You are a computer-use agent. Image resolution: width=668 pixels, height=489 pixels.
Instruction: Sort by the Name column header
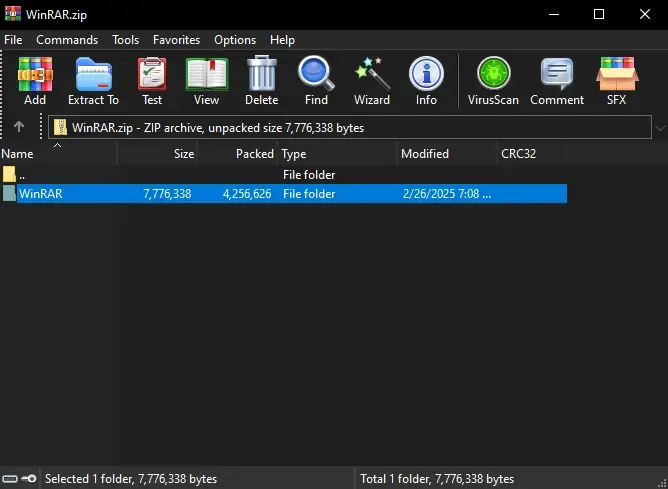point(58,154)
